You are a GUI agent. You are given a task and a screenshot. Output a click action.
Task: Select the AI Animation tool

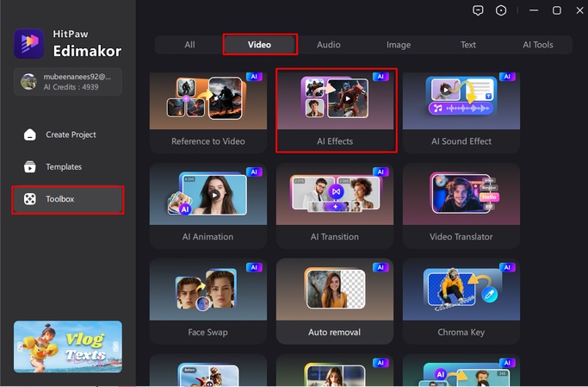point(207,206)
